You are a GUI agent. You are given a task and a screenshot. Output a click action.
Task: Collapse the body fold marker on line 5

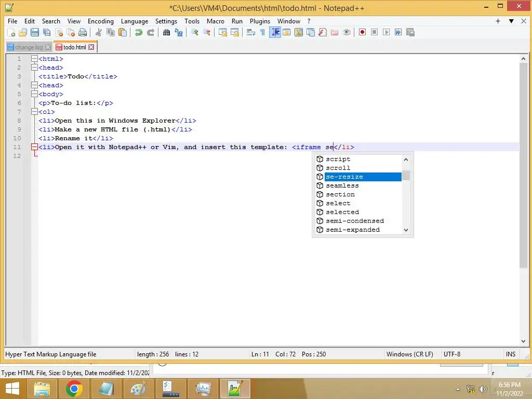[x=34, y=94]
